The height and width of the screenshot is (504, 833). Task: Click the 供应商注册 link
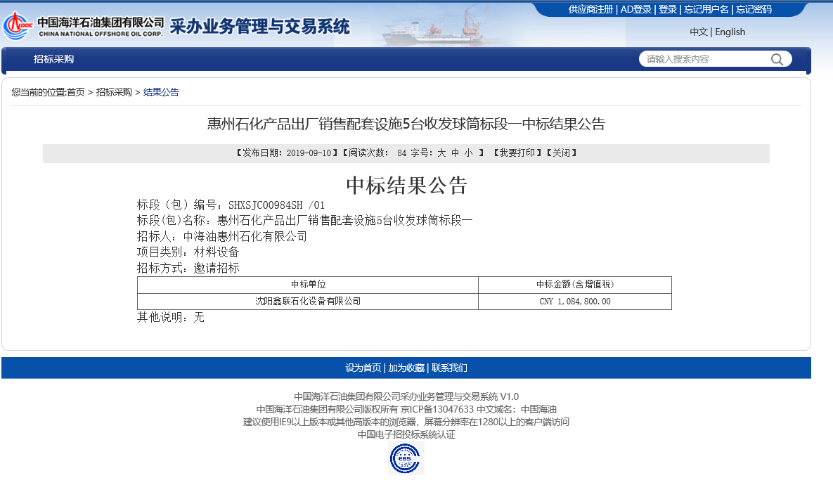[590, 9]
